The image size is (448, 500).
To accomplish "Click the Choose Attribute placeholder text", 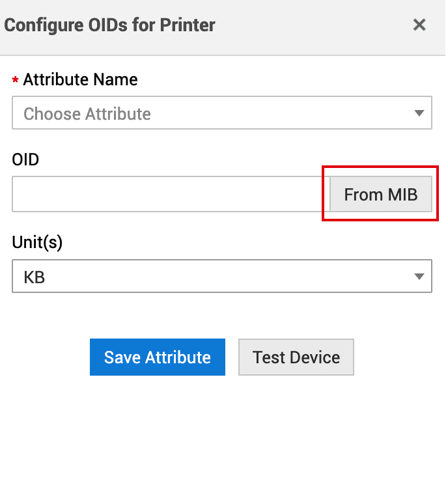I will 87,114.
